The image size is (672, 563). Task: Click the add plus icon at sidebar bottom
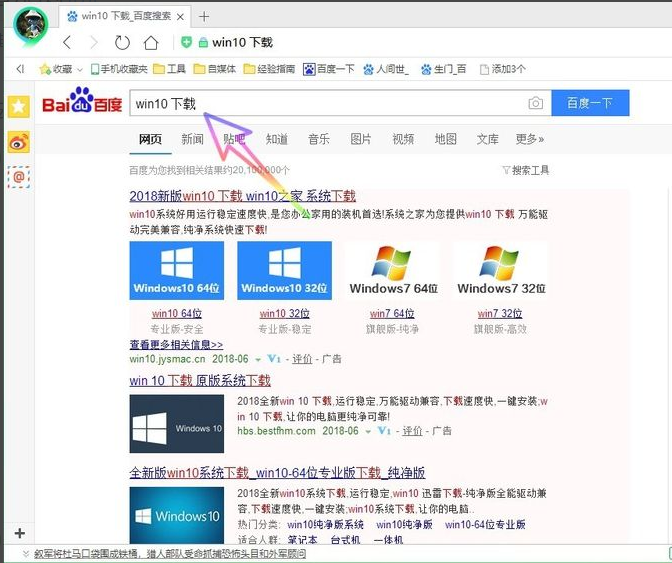[x=19, y=533]
